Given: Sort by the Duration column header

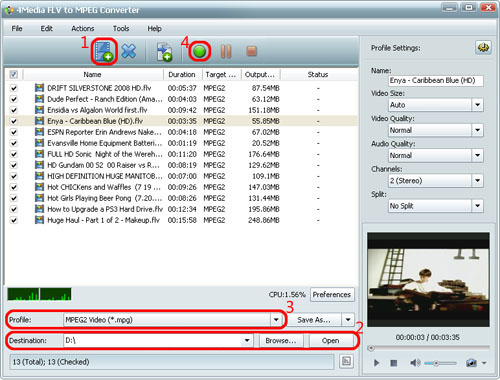Looking at the screenshot, I should [182, 74].
